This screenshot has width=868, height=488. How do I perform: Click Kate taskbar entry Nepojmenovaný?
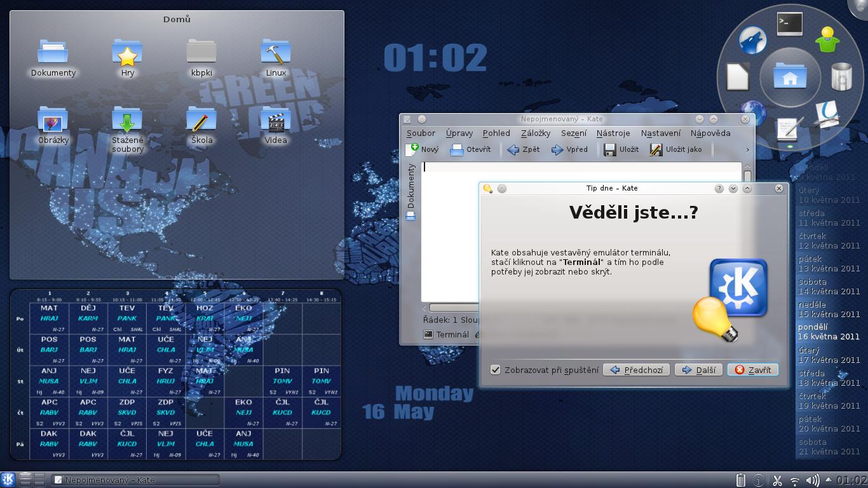click(135, 480)
